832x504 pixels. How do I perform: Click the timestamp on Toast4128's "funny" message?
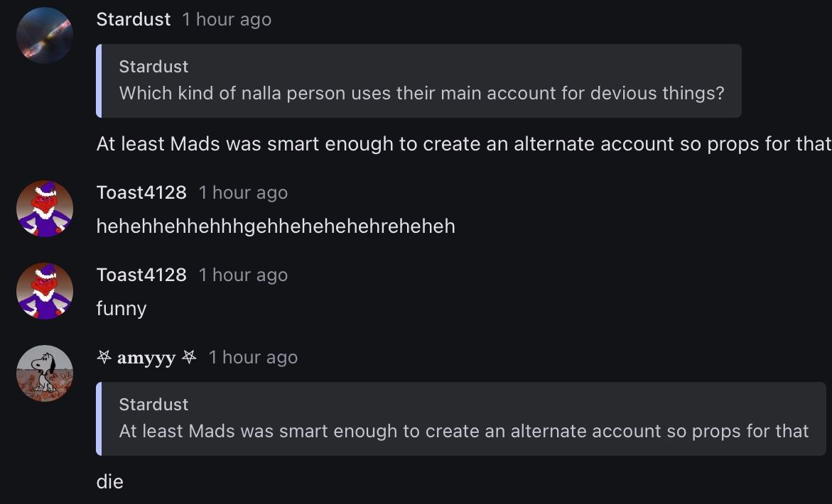tap(243, 275)
